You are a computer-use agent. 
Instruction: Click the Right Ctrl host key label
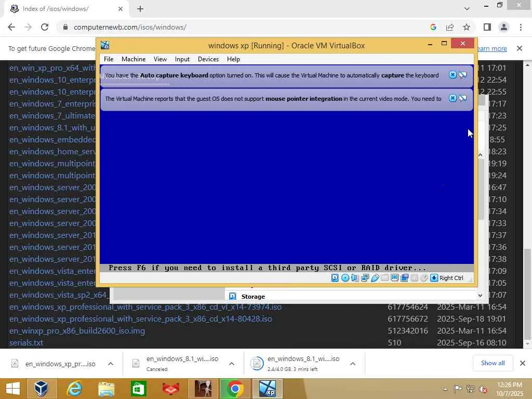[x=451, y=278]
